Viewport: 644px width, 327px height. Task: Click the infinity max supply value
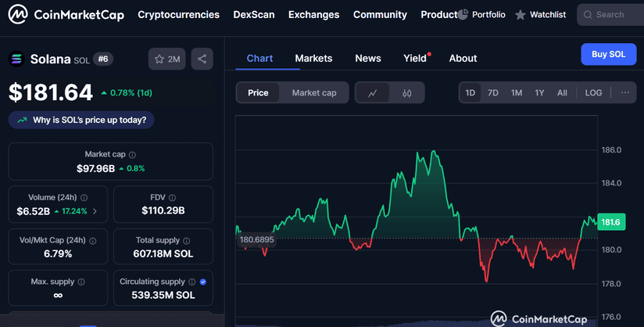(58, 296)
